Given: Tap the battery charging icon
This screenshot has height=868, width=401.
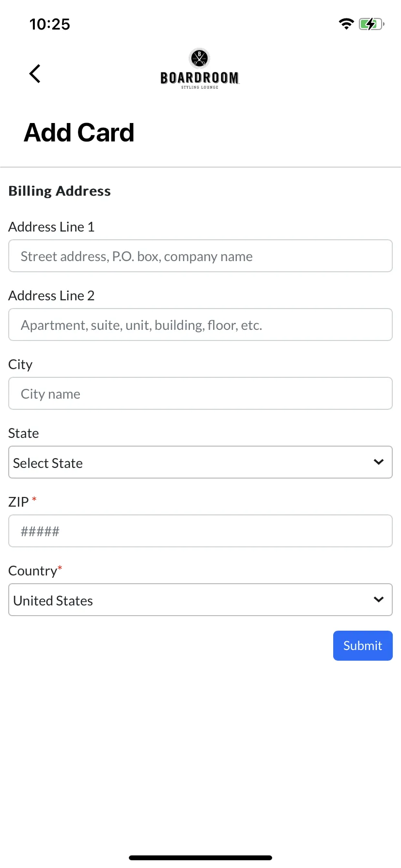Looking at the screenshot, I should 371,24.
